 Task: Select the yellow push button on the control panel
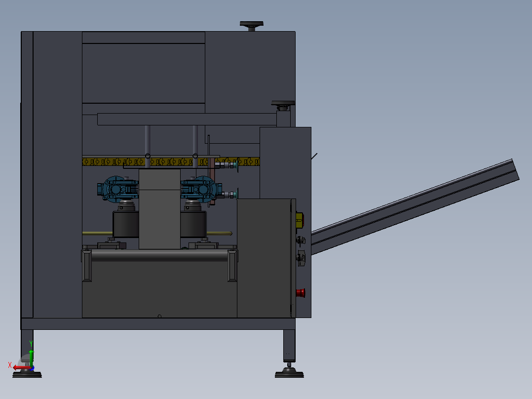tap(300, 220)
